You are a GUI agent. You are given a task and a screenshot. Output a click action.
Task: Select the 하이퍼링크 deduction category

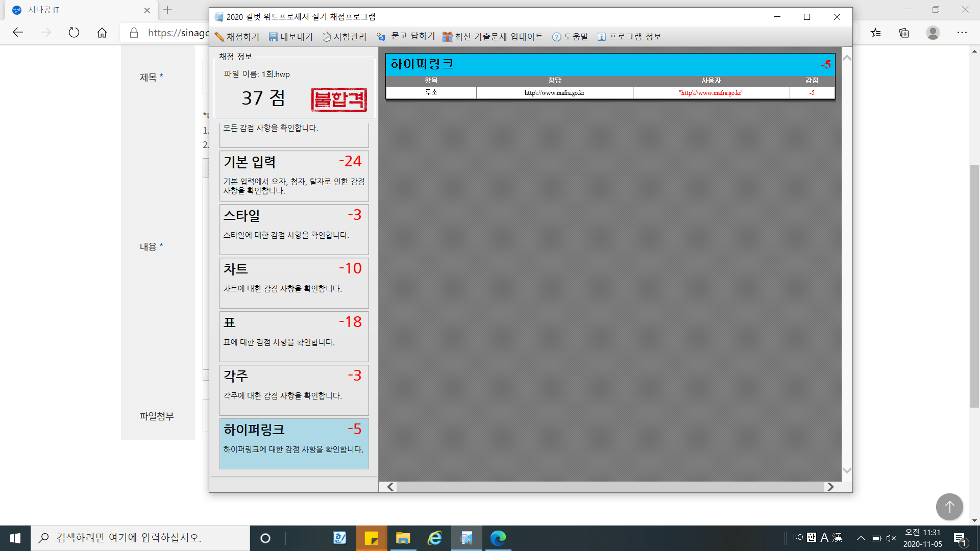pyautogui.click(x=294, y=443)
